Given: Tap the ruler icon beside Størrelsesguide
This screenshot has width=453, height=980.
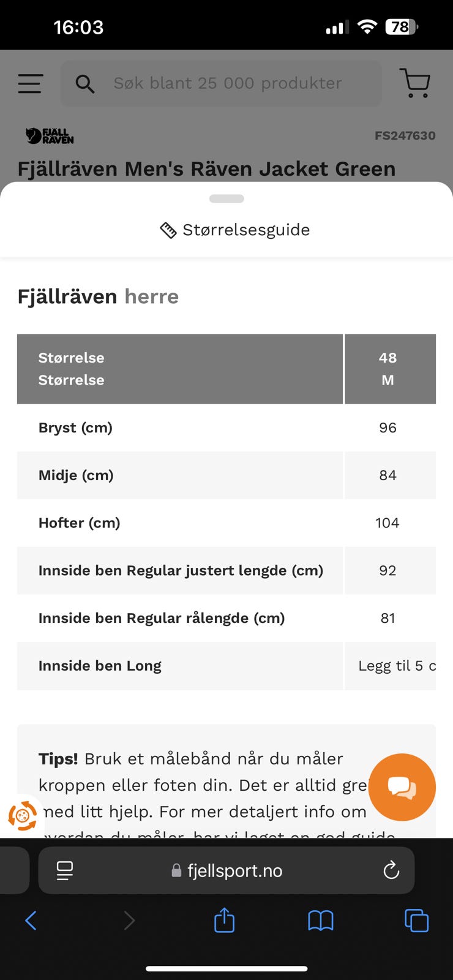Looking at the screenshot, I should click(x=168, y=229).
